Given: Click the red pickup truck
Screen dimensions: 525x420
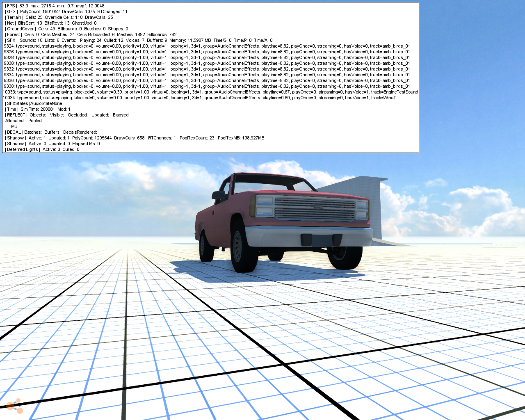Looking at the screenshot, I should pos(283,222).
